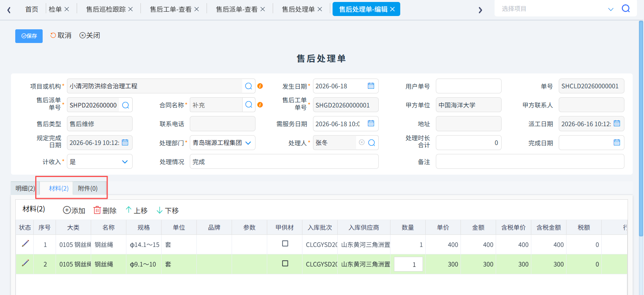This screenshot has height=295, width=644.
Task: Click the φ14.1~15 specification cell
Action: coord(144,245)
